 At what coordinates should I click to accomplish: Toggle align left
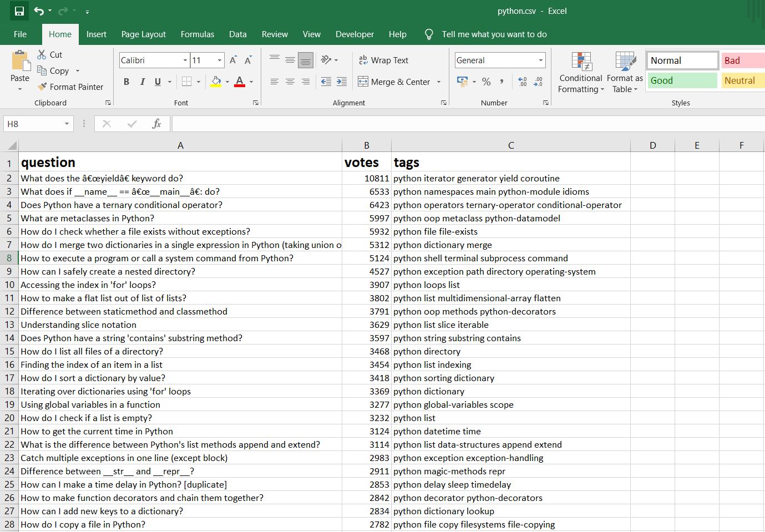[x=274, y=82]
